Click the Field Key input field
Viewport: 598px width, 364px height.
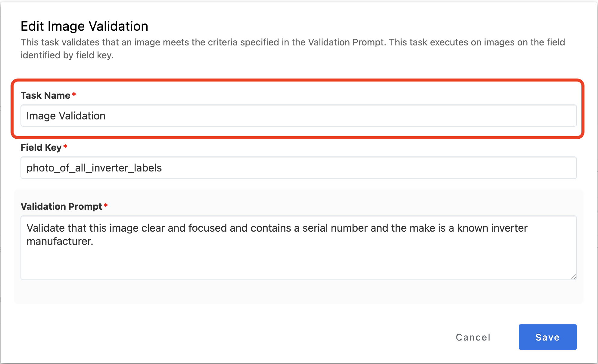click(298, 168)
